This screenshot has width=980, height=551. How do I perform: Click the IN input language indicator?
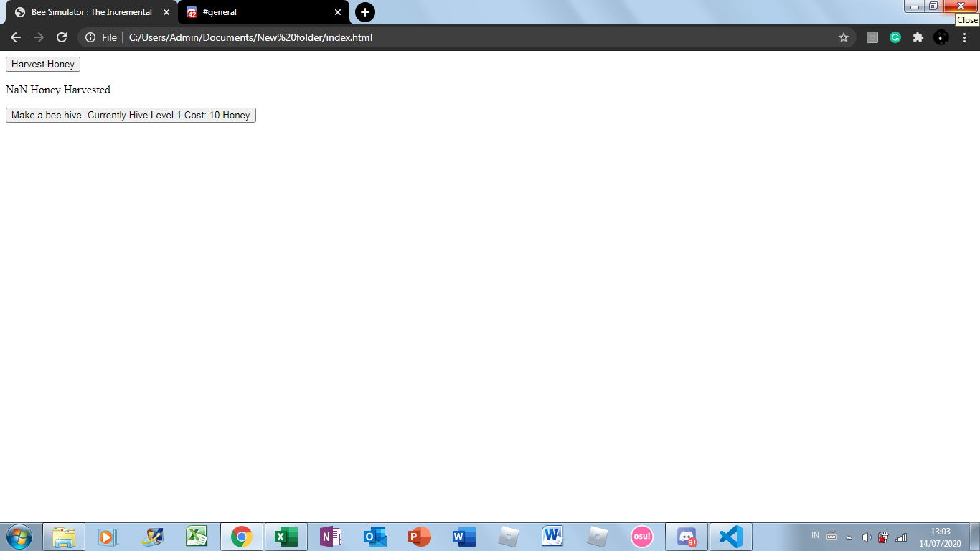815,535
